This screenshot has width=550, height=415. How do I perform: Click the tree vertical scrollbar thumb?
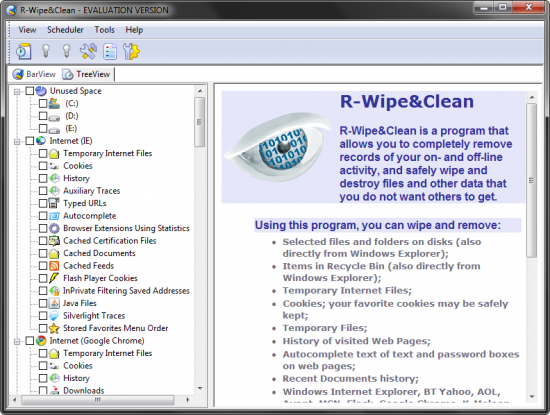(x=200, y=122)
